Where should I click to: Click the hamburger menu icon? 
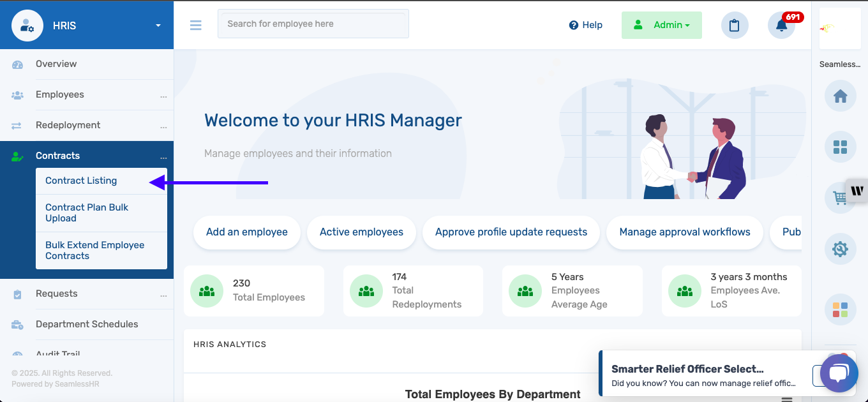pyautogui.click(x=196, y=25)
